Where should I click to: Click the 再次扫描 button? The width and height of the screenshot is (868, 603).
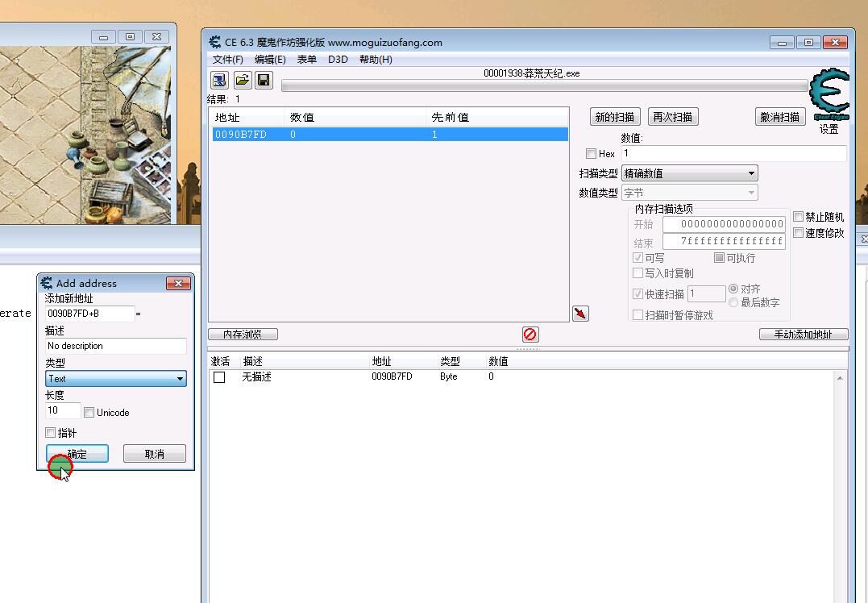click(673, 117)
